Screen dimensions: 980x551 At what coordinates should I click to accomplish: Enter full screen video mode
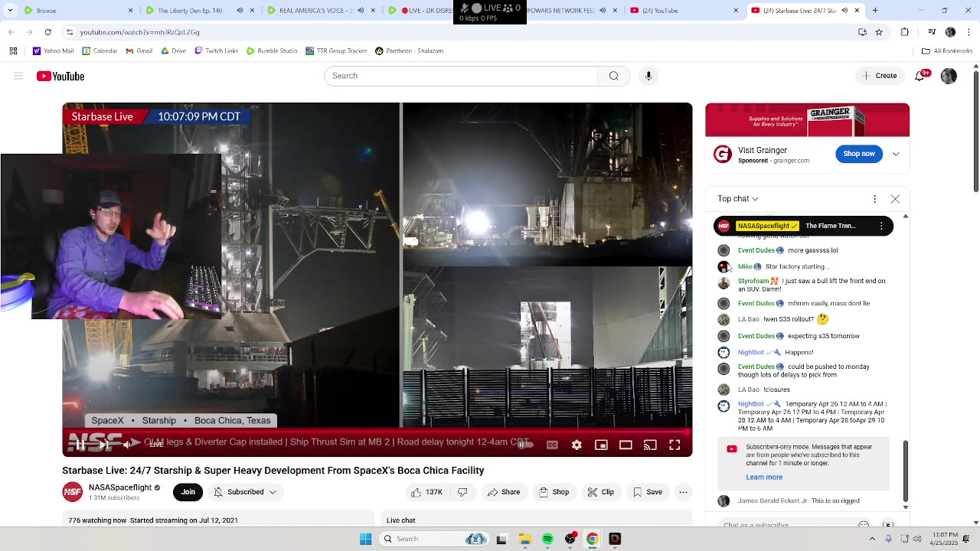tap(675, 445)
